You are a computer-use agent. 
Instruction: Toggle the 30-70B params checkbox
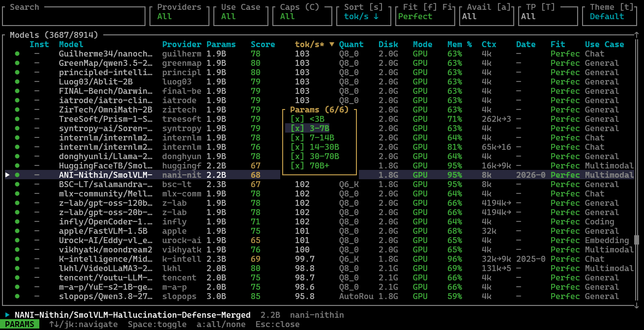297,157
